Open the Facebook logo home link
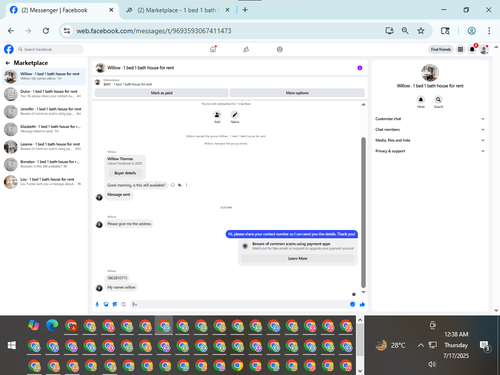 [9, 49]
